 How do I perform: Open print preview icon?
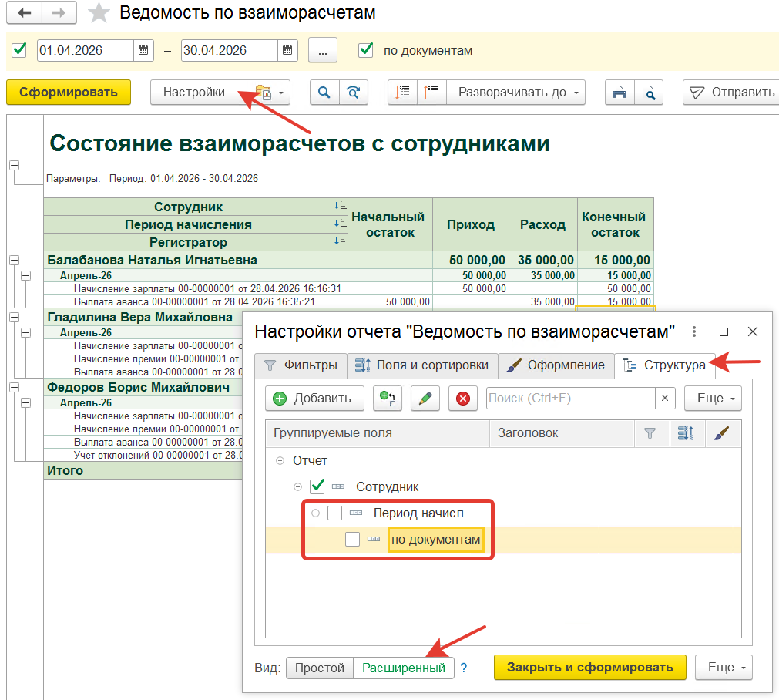coord(648,93)
